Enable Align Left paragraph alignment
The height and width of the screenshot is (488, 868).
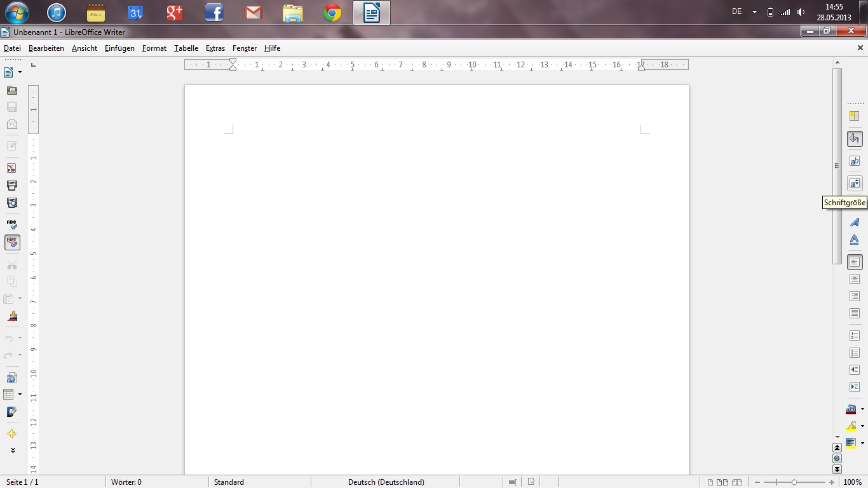point(855,262)
